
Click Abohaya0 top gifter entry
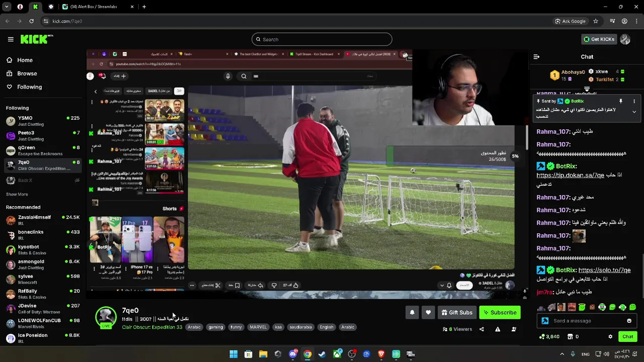567,75
